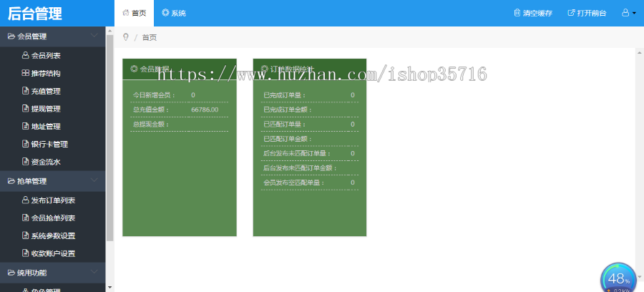Click the 清空缓存 button

(x=533, y=13)
